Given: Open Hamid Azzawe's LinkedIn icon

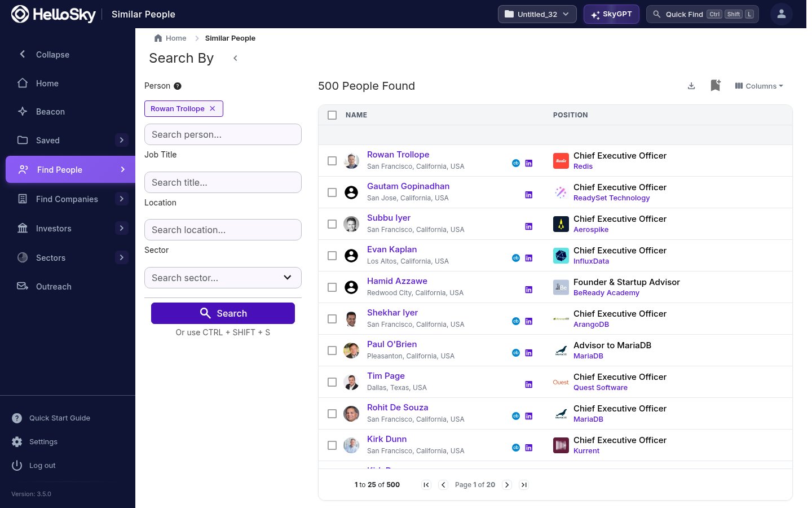Looking at the screenshot, I should pyautogui.click(x=529, y=290).
